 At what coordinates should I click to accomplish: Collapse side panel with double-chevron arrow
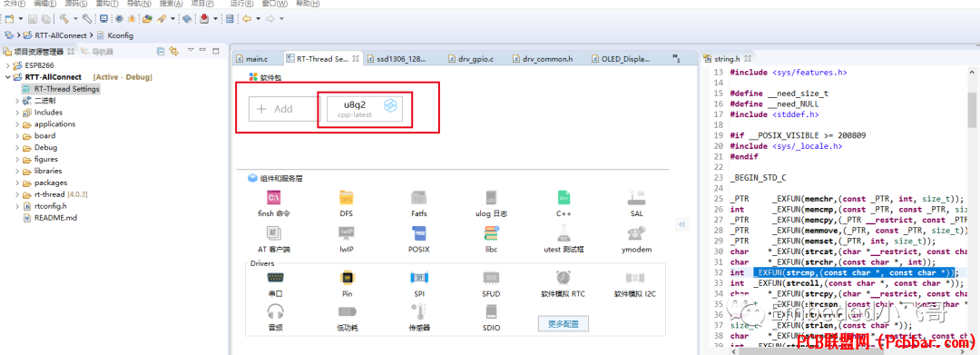[x=682, y=223]
